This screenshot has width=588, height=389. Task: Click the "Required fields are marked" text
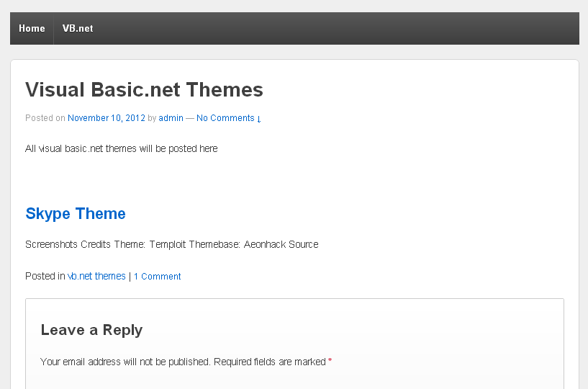tap(270, 362)
